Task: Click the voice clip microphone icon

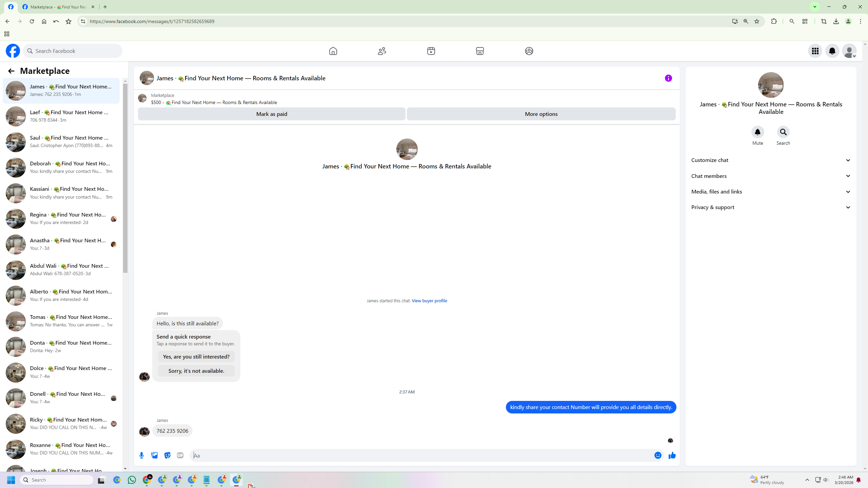Action: (x=142, y=455)
